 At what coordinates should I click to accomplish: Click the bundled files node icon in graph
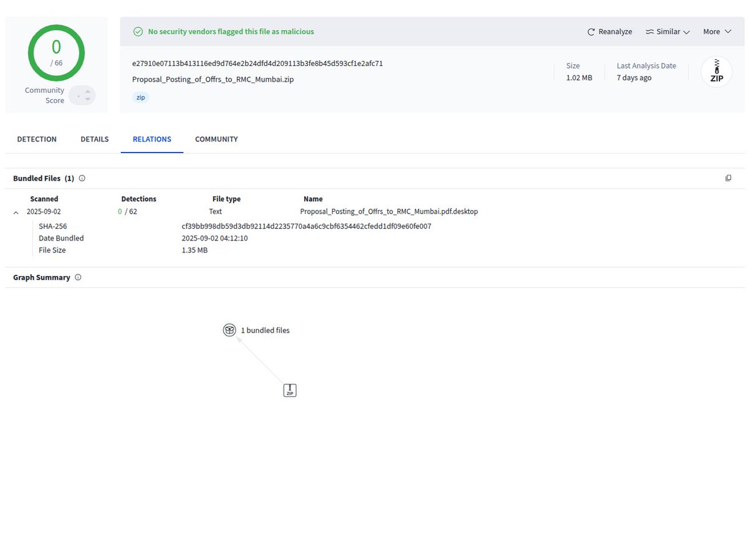229,330
